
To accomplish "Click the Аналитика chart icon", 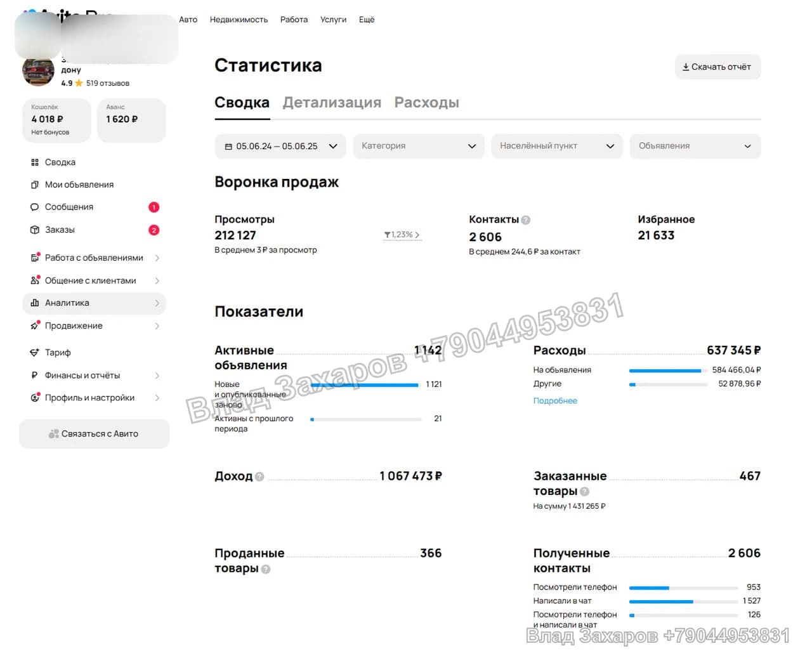I will [35, 303].
